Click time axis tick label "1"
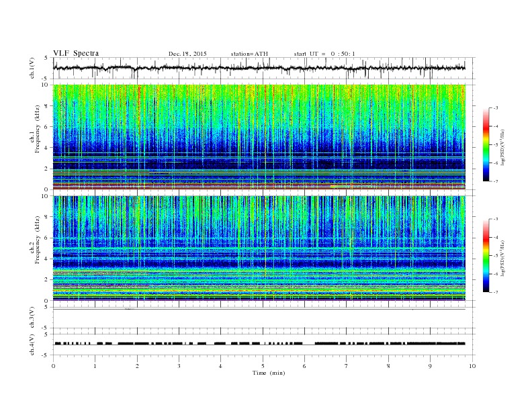 pos(95,366)
